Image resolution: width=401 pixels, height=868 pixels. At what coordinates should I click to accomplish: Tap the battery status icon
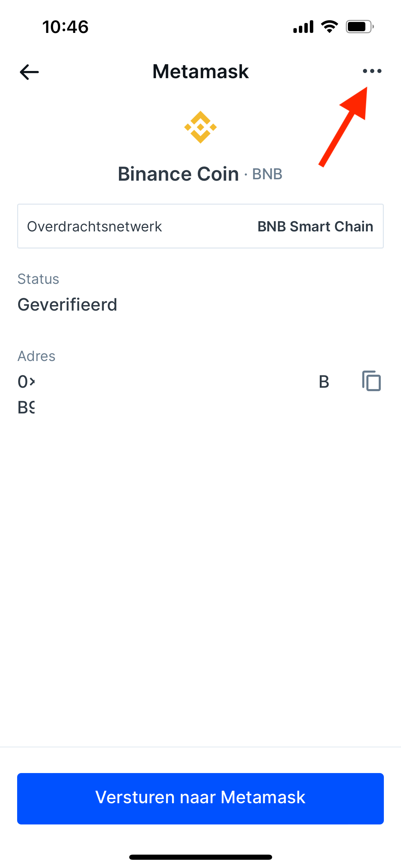pos(360,27)
